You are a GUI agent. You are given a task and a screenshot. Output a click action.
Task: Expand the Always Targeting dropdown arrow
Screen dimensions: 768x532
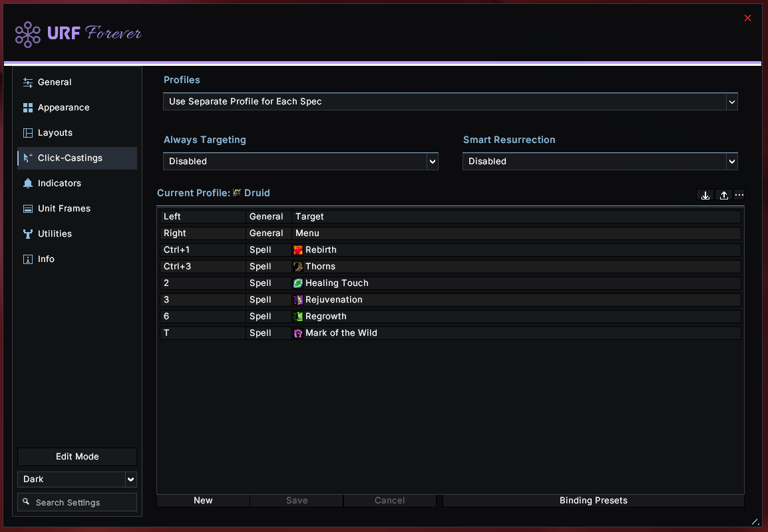tap(432, 162)
